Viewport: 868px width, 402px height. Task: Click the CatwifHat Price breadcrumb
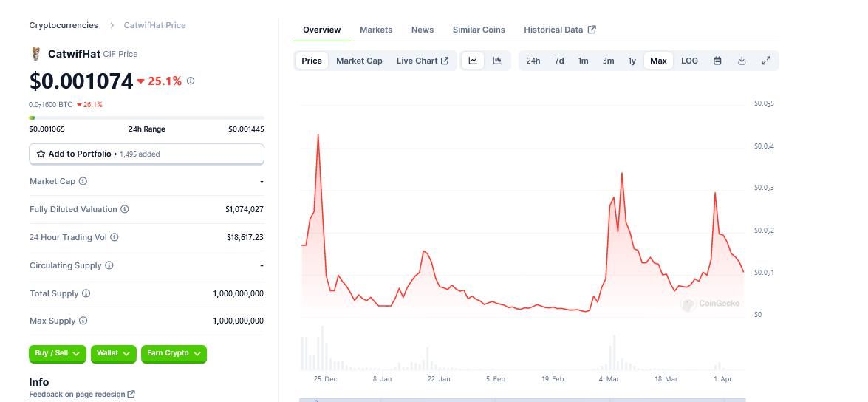click(x=155, y=25)
